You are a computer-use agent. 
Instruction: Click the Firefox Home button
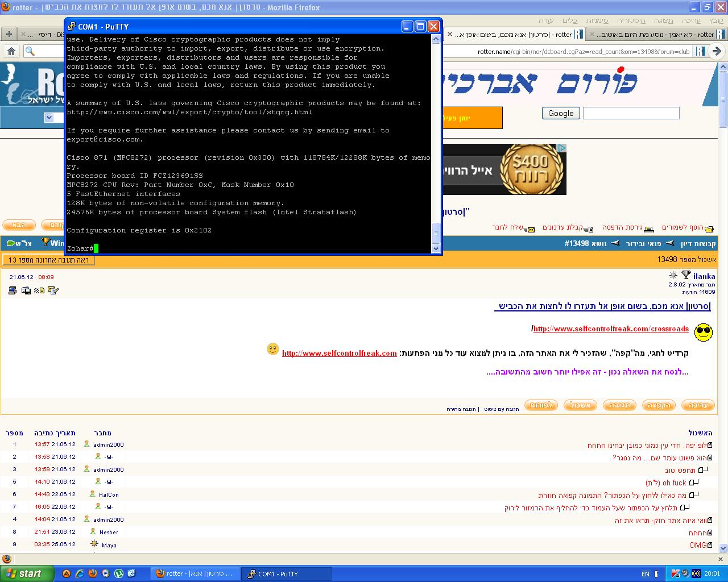click(x=11, y=51)
